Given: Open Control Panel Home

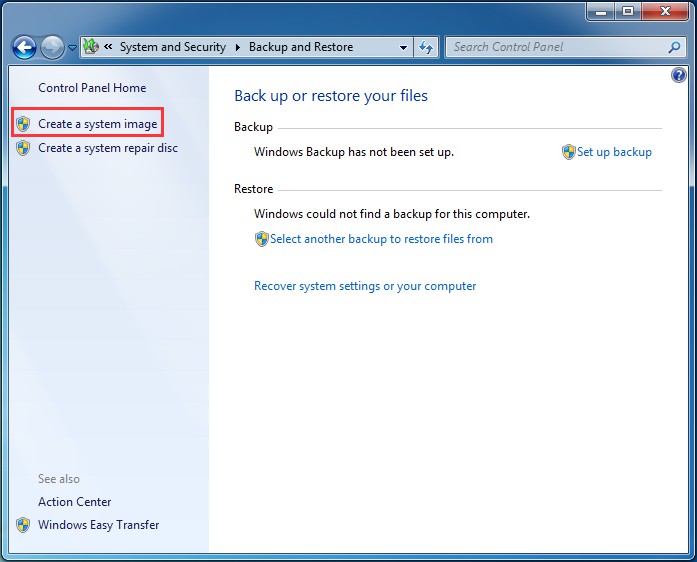Looking at the screenshot, I should (x=92, y=88).
